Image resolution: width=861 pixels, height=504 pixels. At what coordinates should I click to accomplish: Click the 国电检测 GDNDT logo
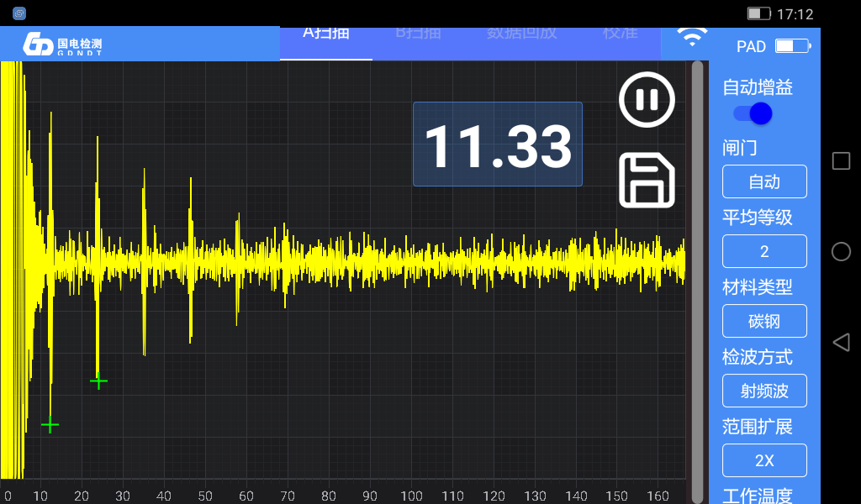63,45
